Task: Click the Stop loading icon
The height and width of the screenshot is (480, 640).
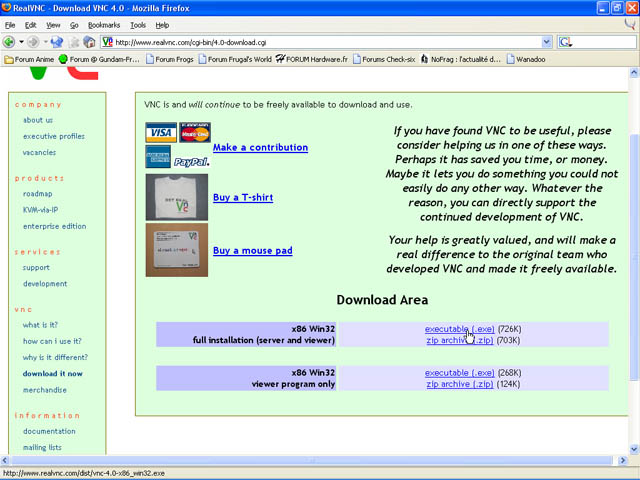Action: click(x=74, y=42)
